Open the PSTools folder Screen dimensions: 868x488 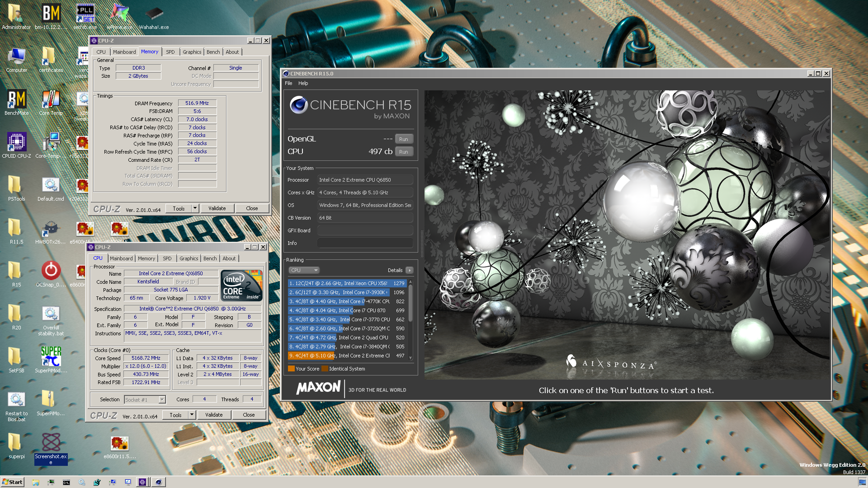(x=16, y=188)
